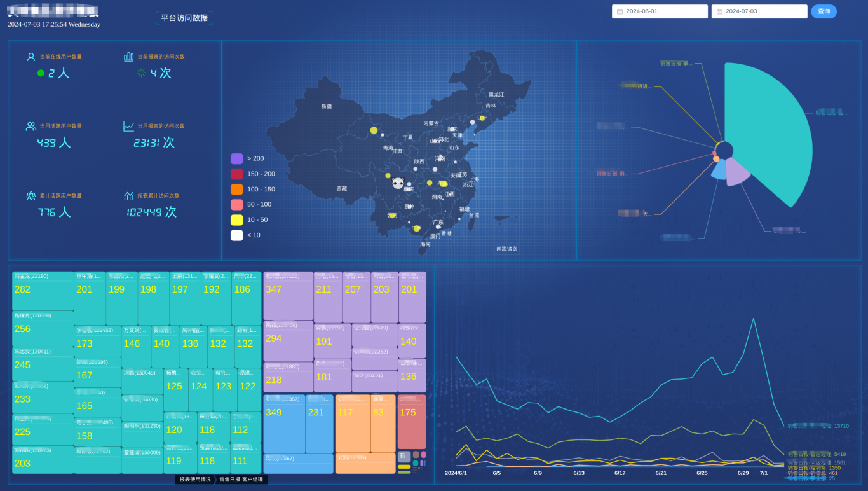Click the 新疆 label on the map
The image size is (868, 491).
click(327, 106)
